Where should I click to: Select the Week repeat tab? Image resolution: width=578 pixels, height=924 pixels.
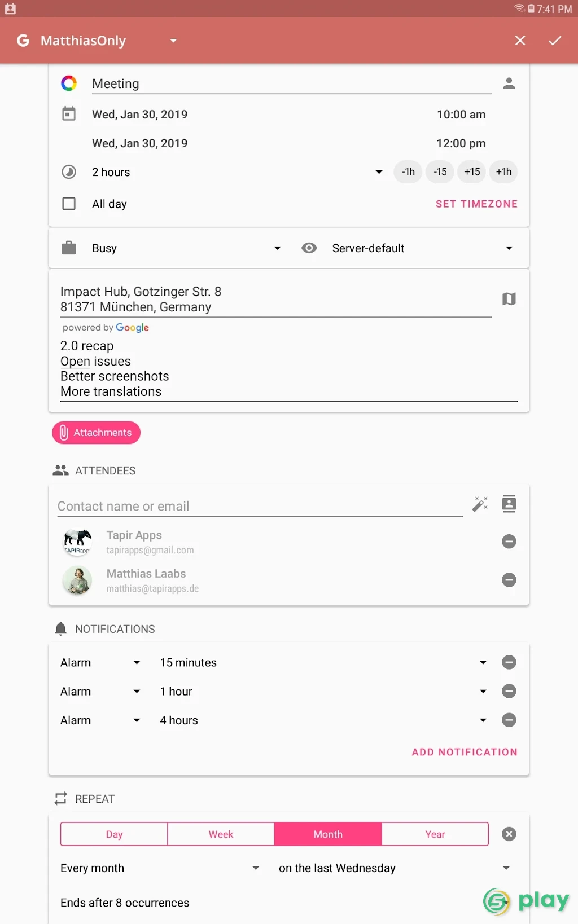(221, 834)
